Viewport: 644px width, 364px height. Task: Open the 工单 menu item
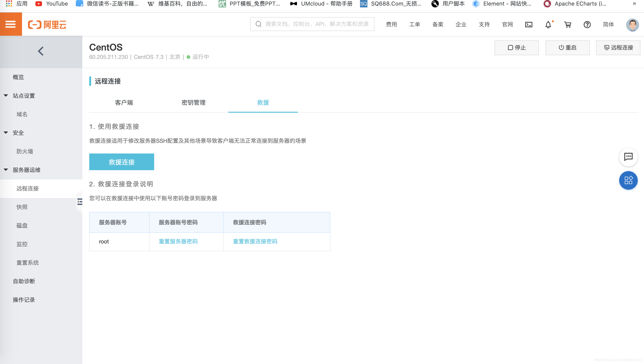tap(414, 24)
